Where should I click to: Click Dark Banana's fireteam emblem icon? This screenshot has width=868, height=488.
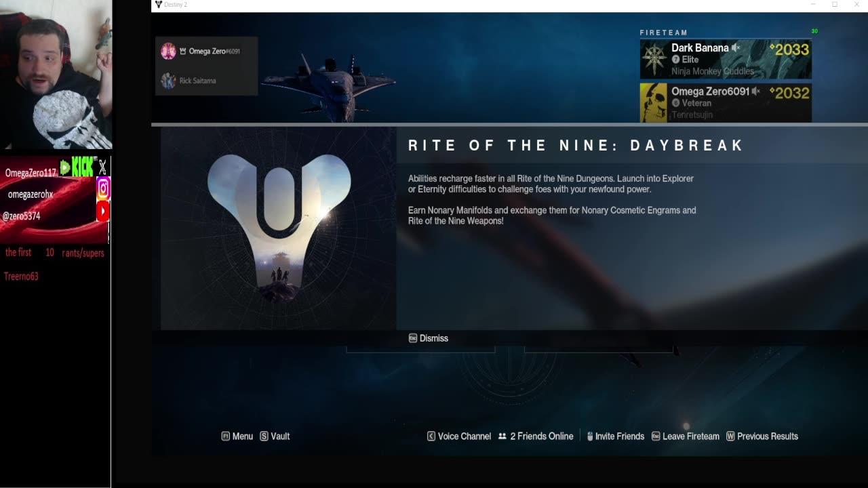point(654,59)
